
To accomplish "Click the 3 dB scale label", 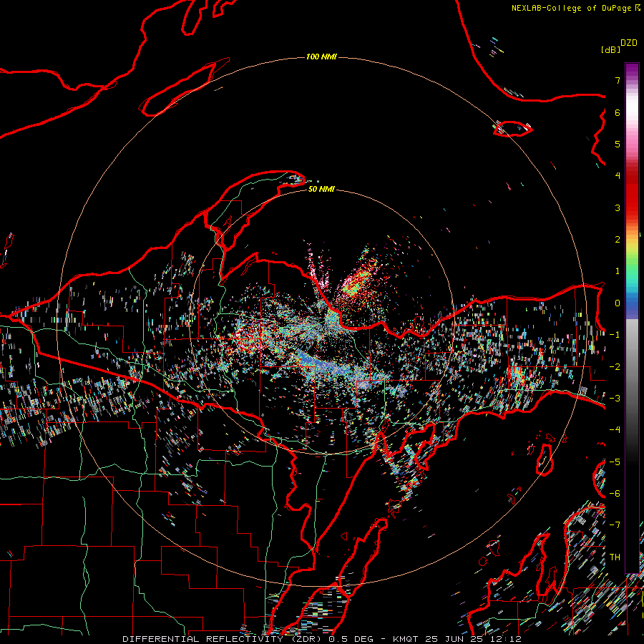I will point(618,208).
